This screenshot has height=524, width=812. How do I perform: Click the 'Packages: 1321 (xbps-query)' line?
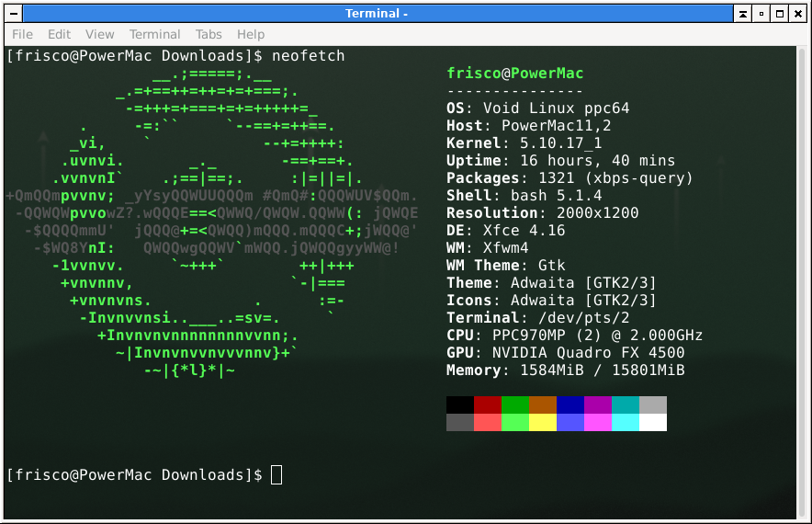pos(570,178)
